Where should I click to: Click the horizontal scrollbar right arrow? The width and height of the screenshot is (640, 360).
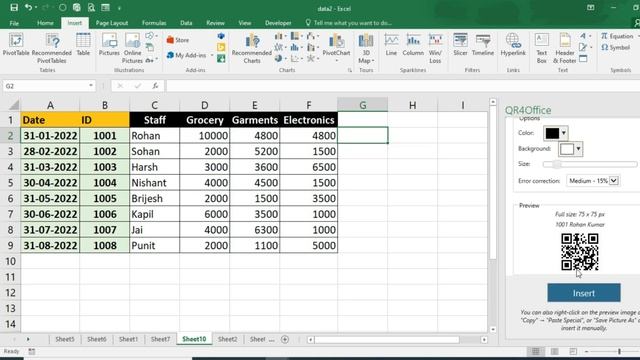tap(484, 340)
